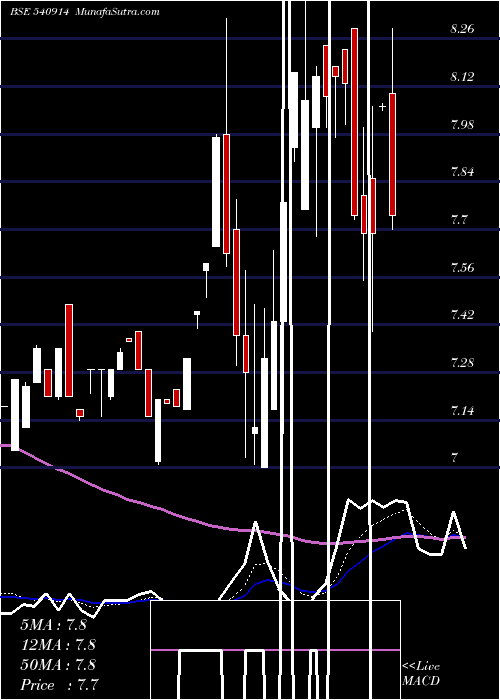Click the 7 price axis label

pos(454,457)
